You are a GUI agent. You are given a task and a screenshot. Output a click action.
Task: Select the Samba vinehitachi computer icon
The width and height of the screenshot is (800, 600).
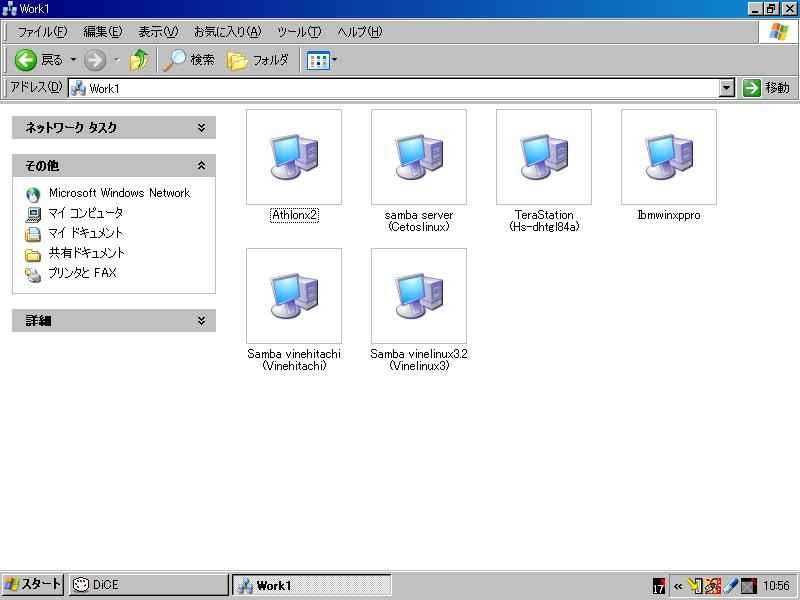click(x=294, y=296)
